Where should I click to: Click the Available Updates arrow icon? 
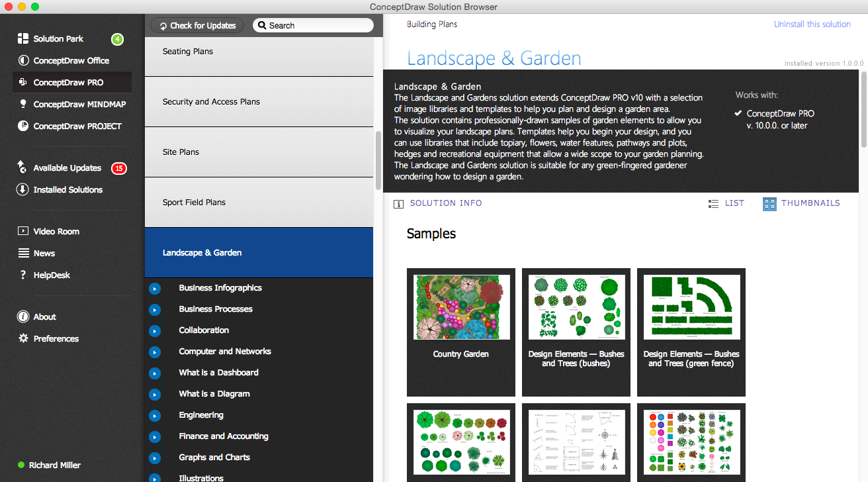23,168
